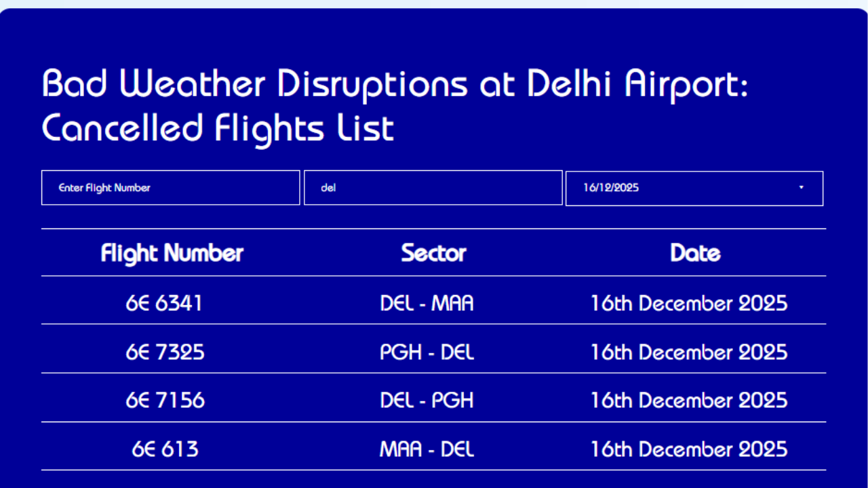The height and width of the screenshot is (488, 868).
Task: Click the Flight Number column header
Action: tap(172, 253)
